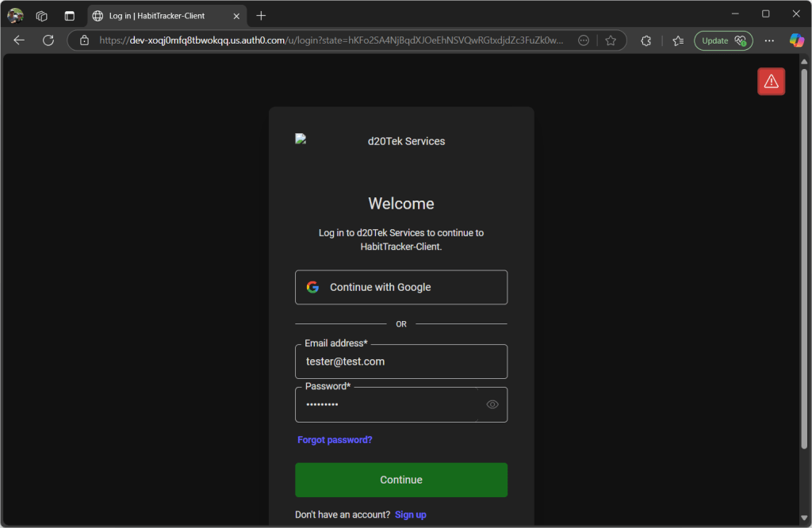
Task: Open the Favorites list icon
Action: (x=678, y=40)
